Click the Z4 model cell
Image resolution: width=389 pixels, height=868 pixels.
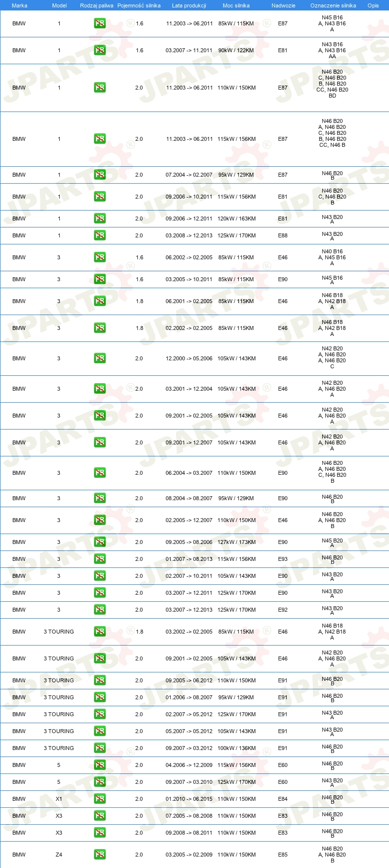click(x=59, y=855)
